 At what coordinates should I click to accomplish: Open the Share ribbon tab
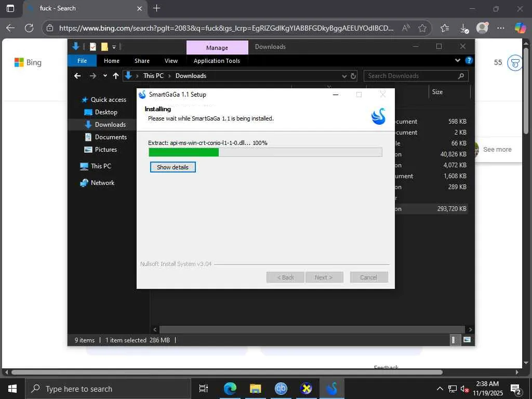pos(142,61)
